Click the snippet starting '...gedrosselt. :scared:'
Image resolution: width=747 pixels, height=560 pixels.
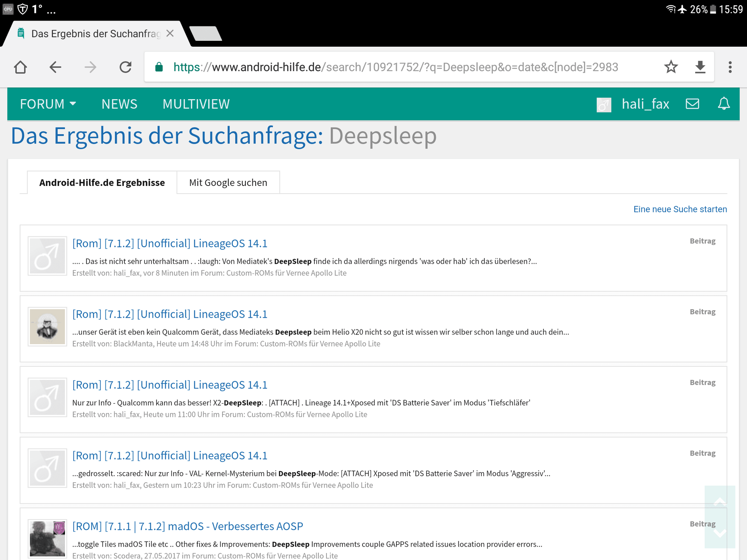311,474
